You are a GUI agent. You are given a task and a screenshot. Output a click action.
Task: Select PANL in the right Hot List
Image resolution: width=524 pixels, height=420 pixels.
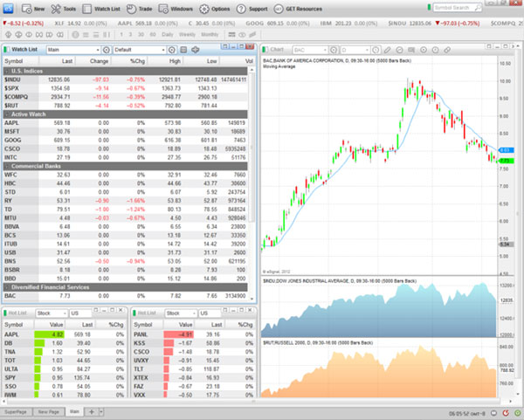[x=193, y=334]
